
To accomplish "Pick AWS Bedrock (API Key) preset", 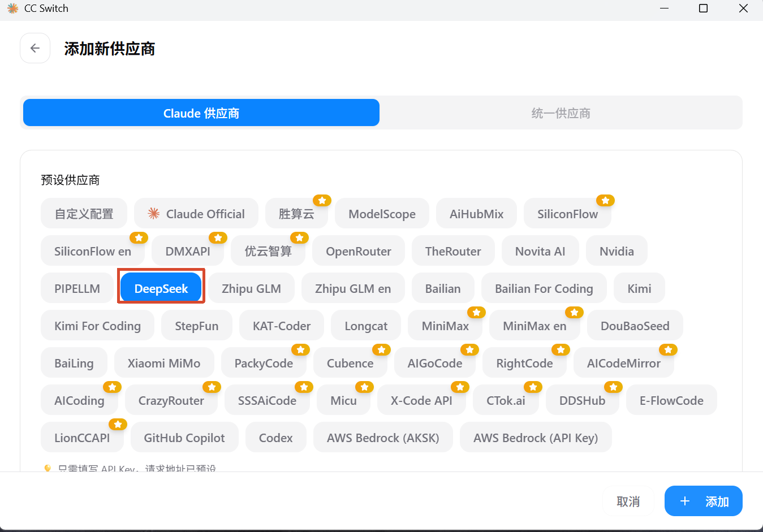I will coord(536,438).
